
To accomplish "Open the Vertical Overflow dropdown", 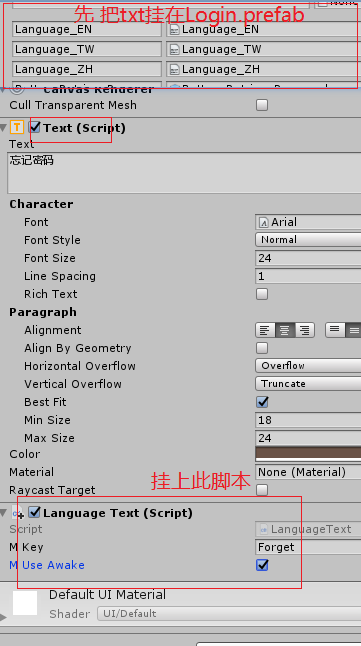I will pyautogui.click(x=308, y=384).
